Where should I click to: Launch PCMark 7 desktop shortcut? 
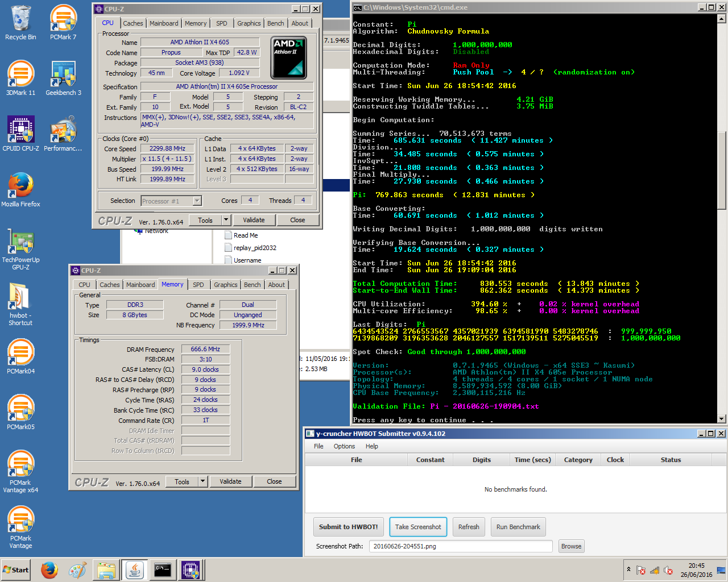pos(63,23)
